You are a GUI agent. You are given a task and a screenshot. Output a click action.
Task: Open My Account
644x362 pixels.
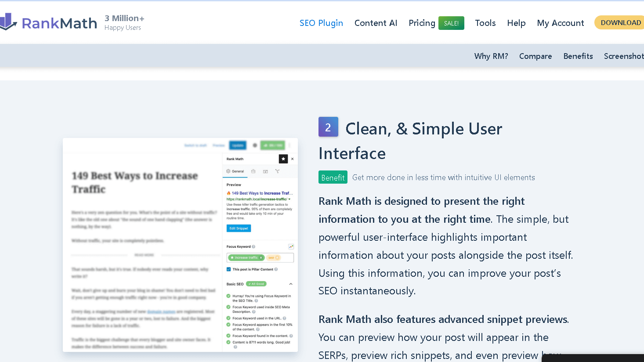tap(561, 23)
